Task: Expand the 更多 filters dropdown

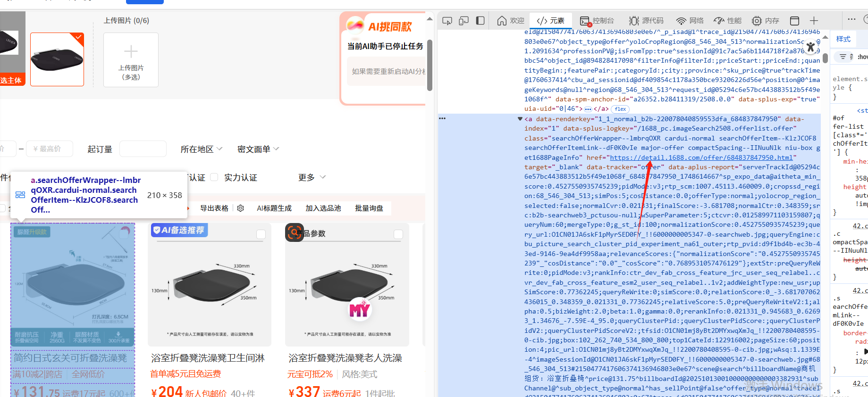Action: (x=312, y=177)
